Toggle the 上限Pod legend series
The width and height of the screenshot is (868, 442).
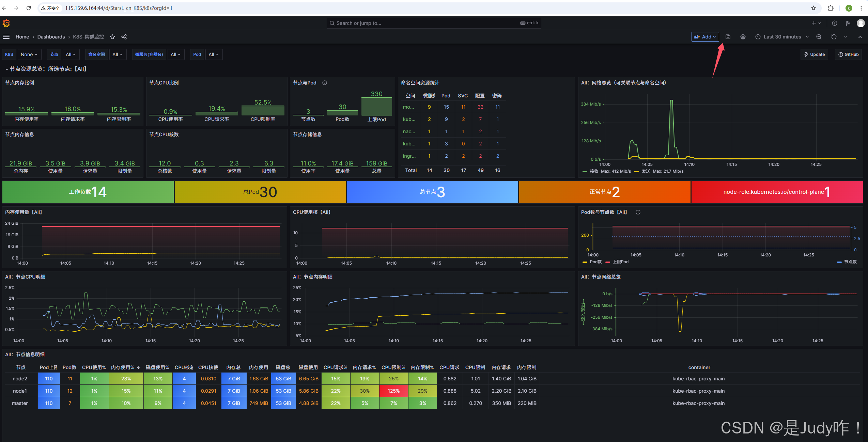pyautogui.click(x=620, y=262)
